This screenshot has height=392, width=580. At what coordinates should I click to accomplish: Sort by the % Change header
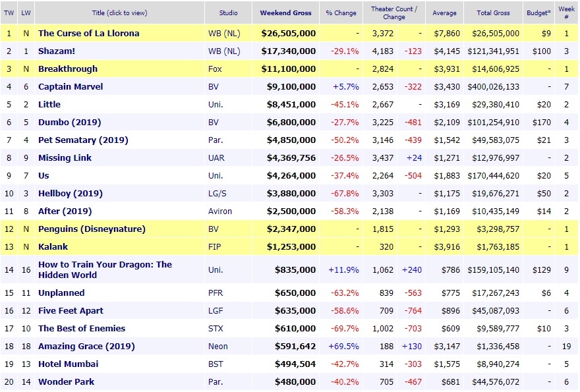point(341,13)
